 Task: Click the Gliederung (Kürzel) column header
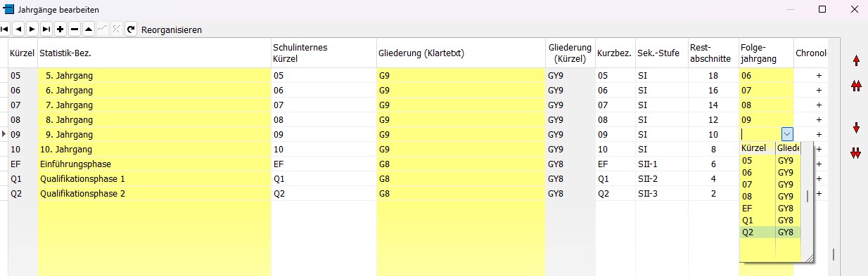click(570, 53)
